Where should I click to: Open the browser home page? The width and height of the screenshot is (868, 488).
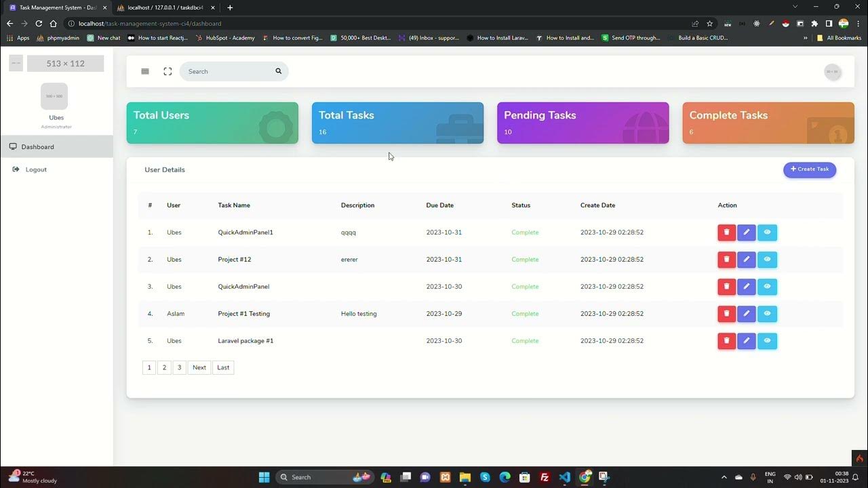coord(53,23)
